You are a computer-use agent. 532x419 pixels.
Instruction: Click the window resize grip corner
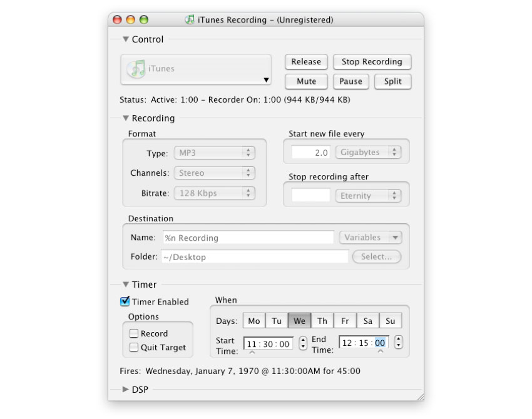click(x=420, y=397)
